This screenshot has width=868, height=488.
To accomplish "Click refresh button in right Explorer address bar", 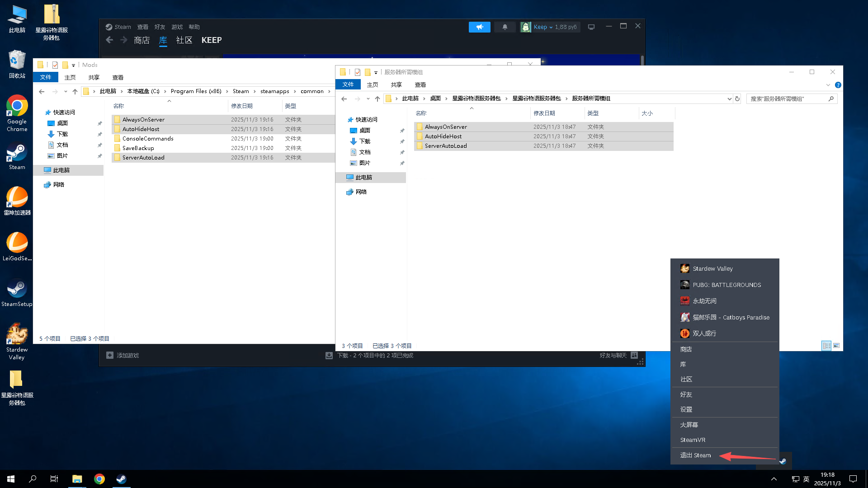I will tap(737, 99).
